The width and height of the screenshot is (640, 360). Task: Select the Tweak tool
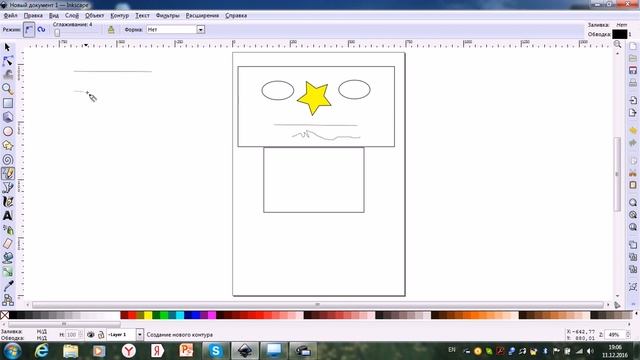(7, 75)
